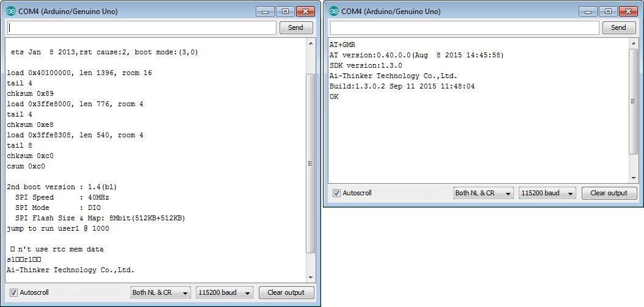
Task: Click scroll-down arrow in right window output
Action: (x=634, y=178)
